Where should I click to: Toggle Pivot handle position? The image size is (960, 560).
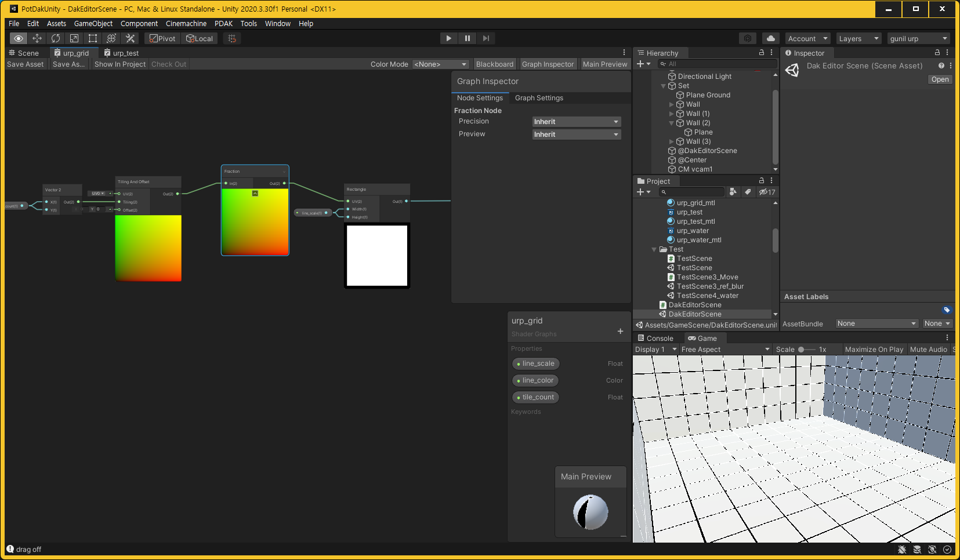[x=162, y=38]
